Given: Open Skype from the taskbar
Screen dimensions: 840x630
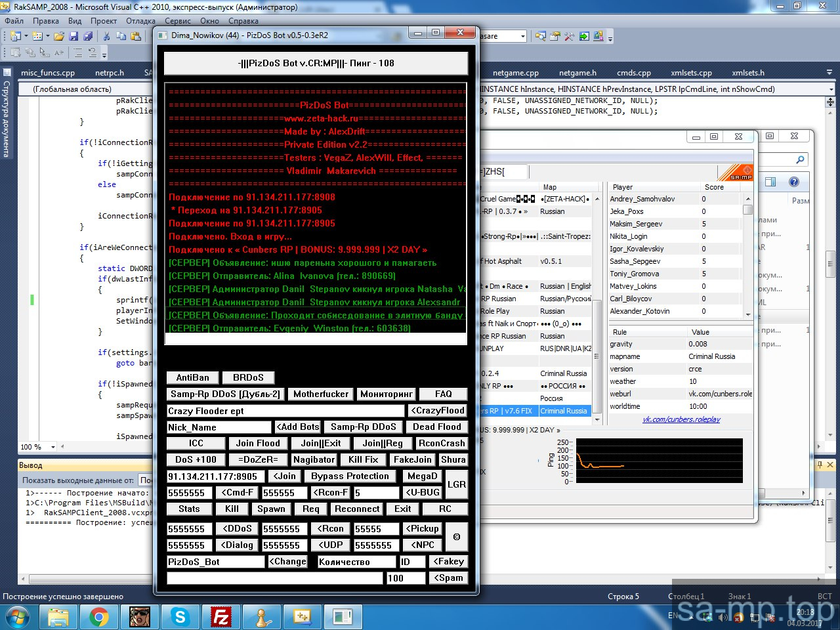Looking at the screenshot, I should coord(180,617).
